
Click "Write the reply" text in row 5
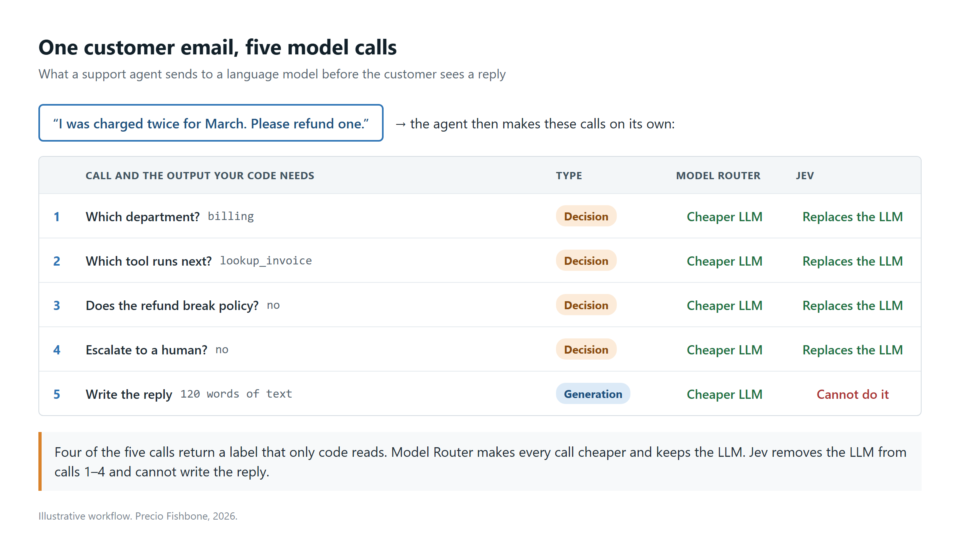[x=129, y=394]
